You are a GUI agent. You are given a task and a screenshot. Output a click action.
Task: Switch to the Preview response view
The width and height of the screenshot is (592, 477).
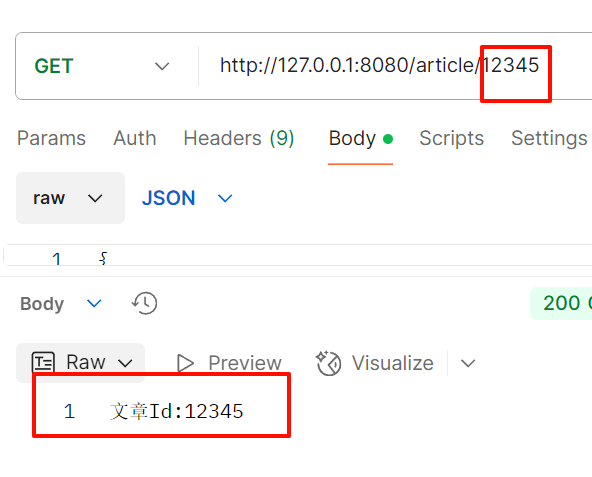point(229,363)
